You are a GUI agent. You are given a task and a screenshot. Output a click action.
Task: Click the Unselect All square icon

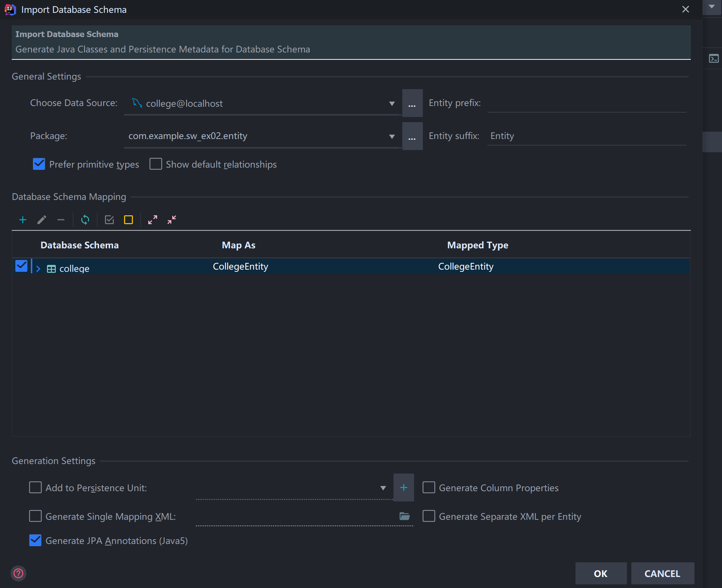point(128,220)
